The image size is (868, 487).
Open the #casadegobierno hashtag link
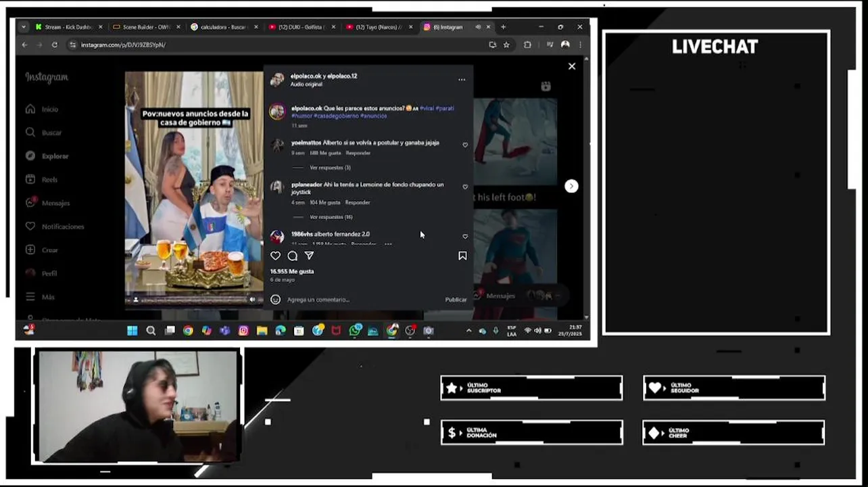click(x=335, y=116)
